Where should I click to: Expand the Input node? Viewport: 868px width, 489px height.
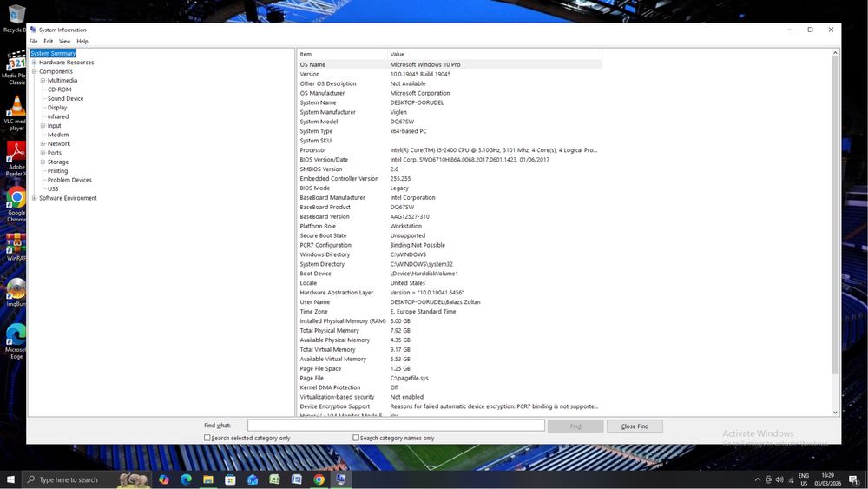click(43, 126)
